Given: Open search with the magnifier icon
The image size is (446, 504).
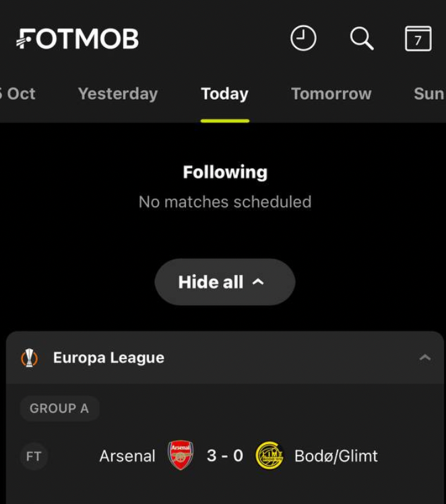Looking at the screenshot, I should 361,38.
